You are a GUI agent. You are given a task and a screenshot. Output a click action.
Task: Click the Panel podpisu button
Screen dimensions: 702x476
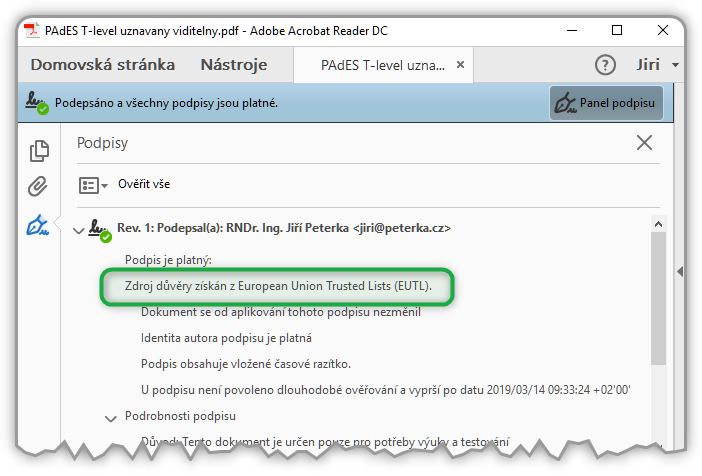(x=606, y=103)
